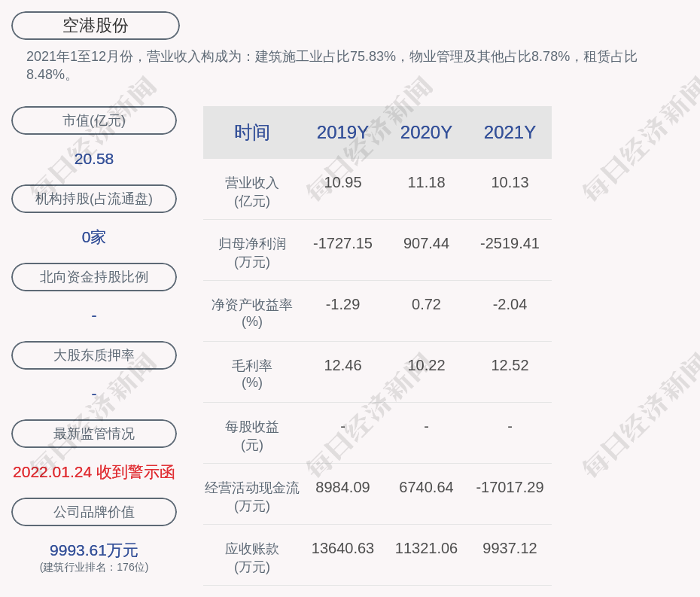Click the 2021 revenue value 10.13

point(510,182)
